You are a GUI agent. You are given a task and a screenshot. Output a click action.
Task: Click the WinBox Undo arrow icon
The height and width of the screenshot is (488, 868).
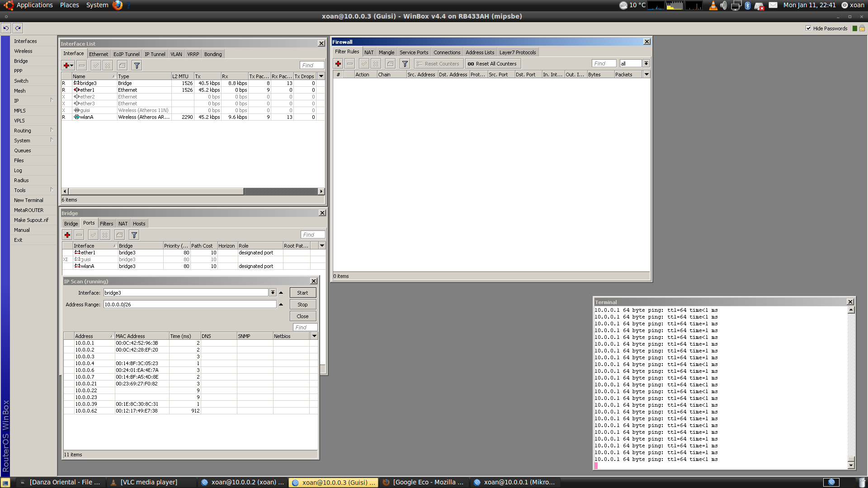pyautogui.click(x=6, y=28)
